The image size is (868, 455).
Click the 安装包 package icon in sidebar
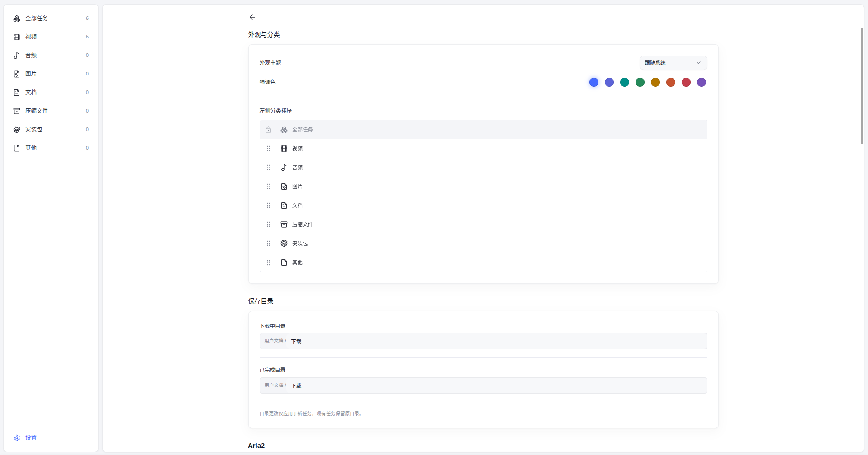point(17,130)
